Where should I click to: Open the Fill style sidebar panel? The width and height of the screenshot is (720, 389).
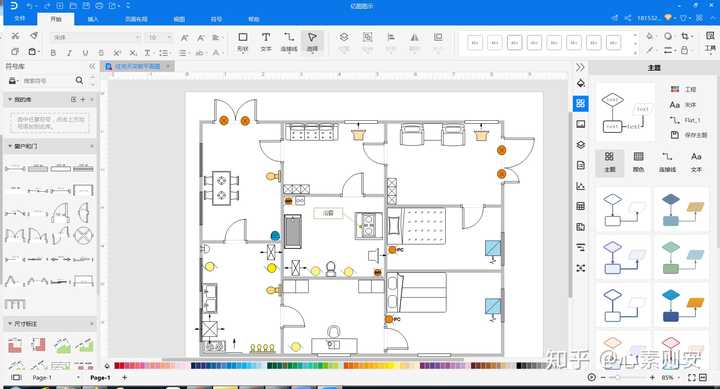click(580, 83)
